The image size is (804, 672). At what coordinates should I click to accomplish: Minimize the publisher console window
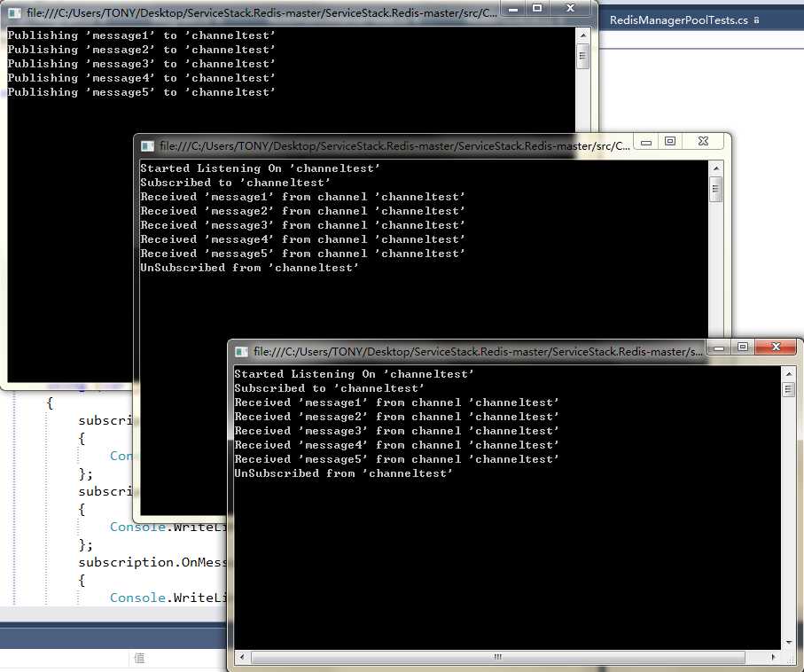[x=513, y=9]
